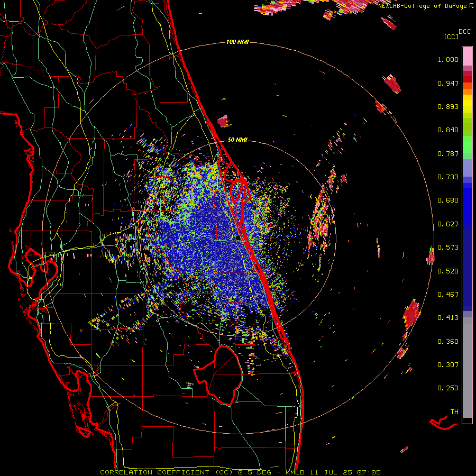Click the black radar site dot
Image resolution: width=476 pixels, height=476 pixels.
pos(237,239)
